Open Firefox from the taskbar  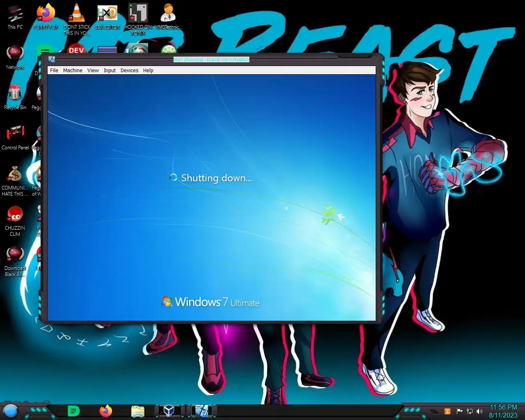[106, 411]
